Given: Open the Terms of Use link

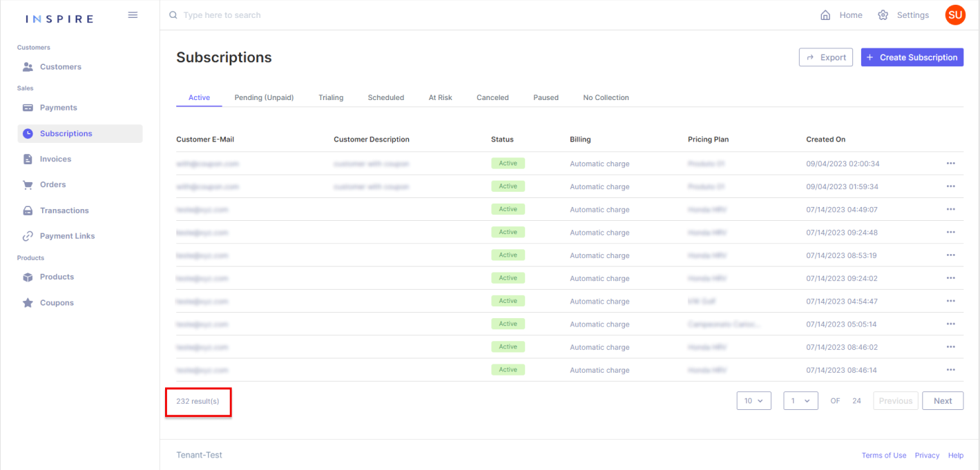Looking at the screenshot, I should click(884, 456).
